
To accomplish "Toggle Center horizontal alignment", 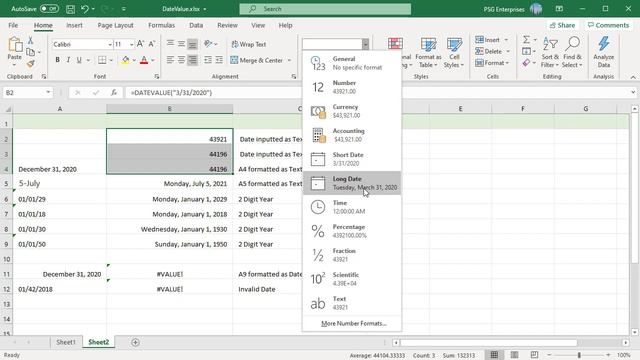I will pyautogui.click(x=181, y=60).
